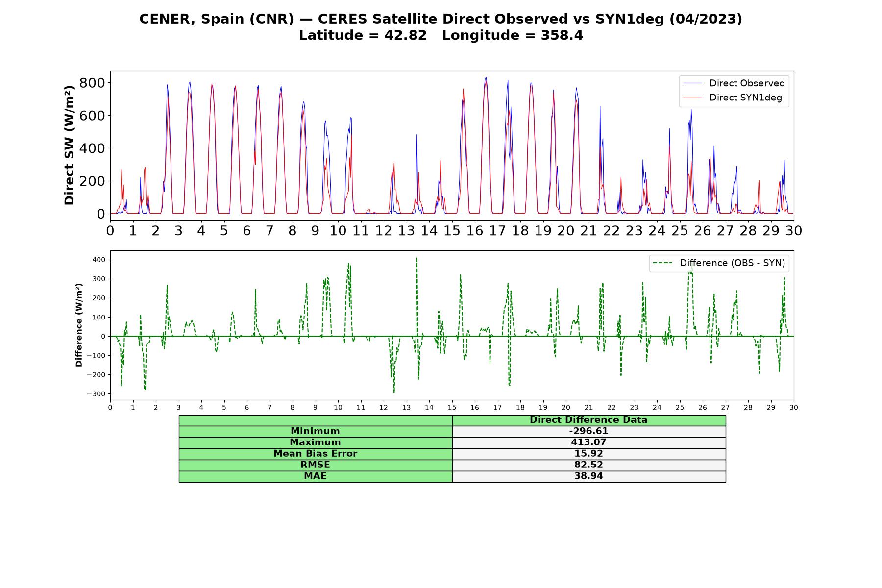The image size is (882, 588).
Task: Click the green dashed legend line sample
Action: pos(662,263)
